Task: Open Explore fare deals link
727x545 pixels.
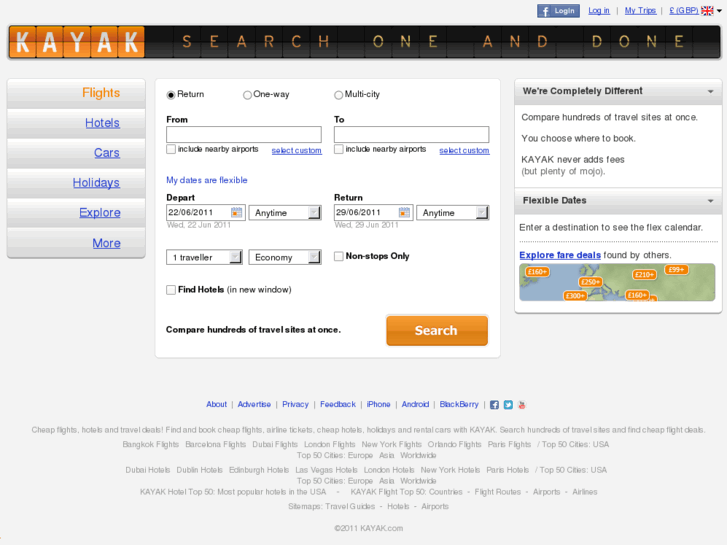Action: pyautogui.click(x=560, y=255)
